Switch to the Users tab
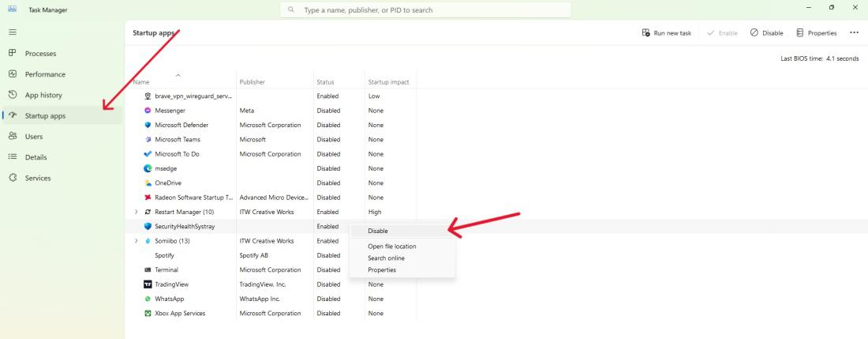The image size is (868, 339). pos(62,136)
